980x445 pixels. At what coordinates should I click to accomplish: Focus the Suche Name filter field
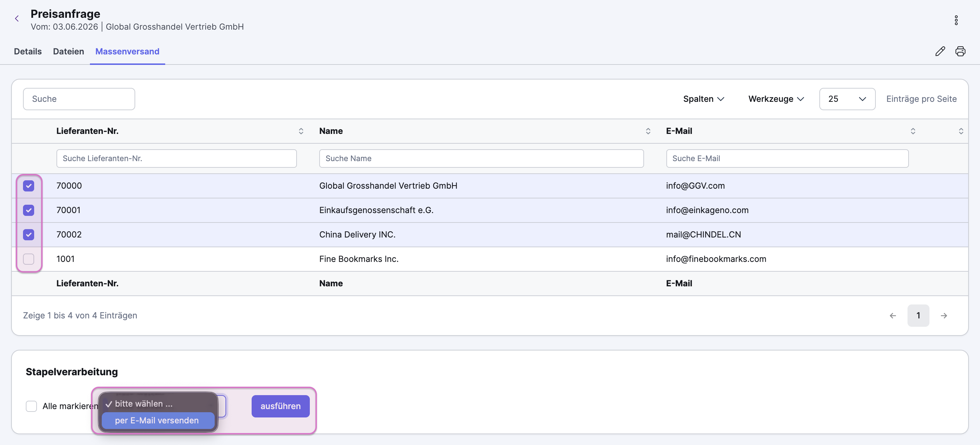(x=481, y=158)
